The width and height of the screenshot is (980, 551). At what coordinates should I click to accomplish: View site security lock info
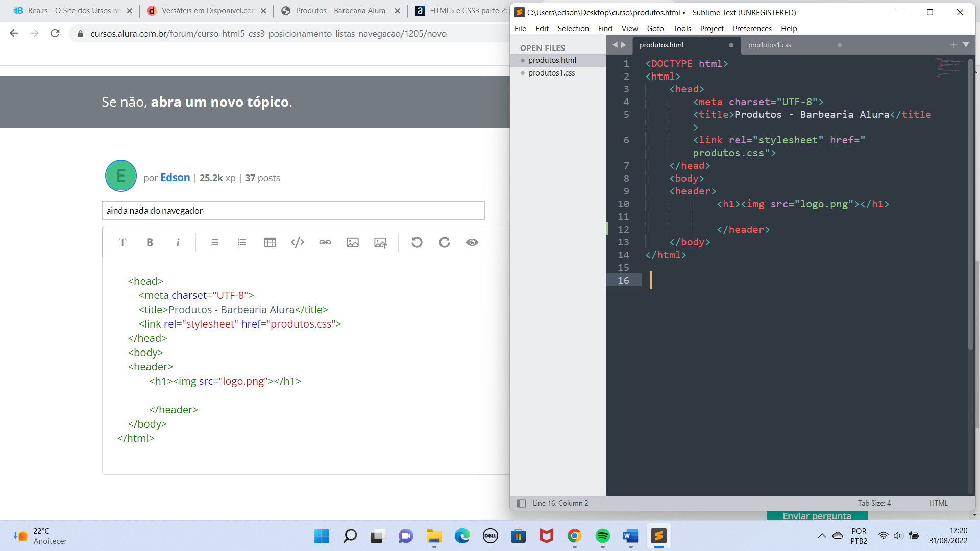pos(80,34)
